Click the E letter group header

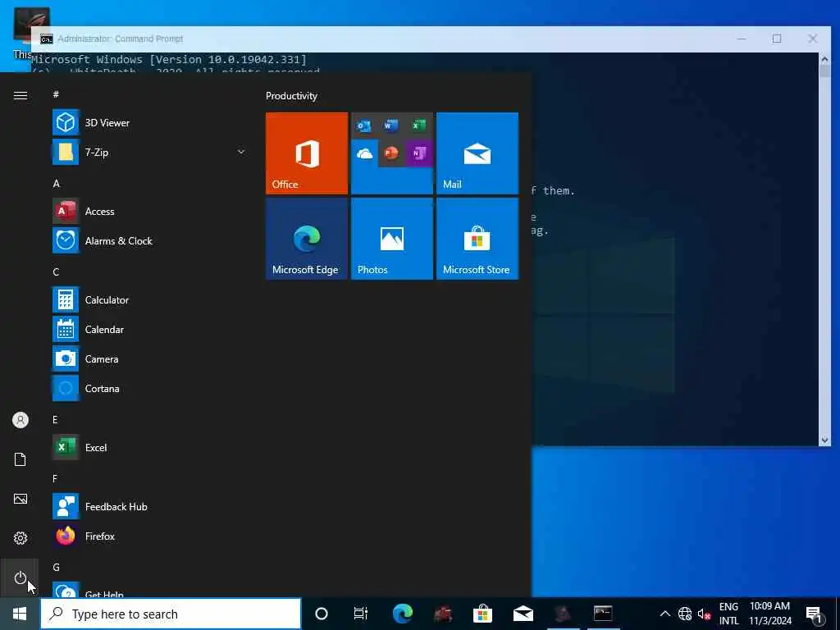[x=55, y=419]
